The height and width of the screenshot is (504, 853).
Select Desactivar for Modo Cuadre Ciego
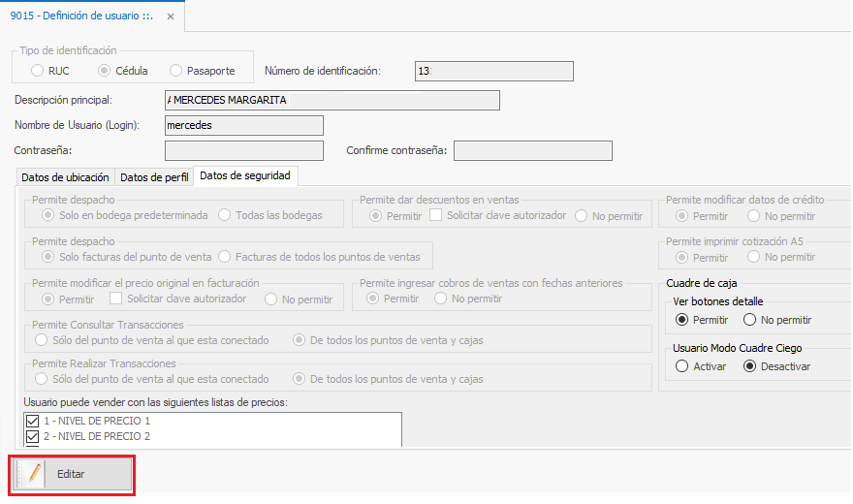pos(750,366)
